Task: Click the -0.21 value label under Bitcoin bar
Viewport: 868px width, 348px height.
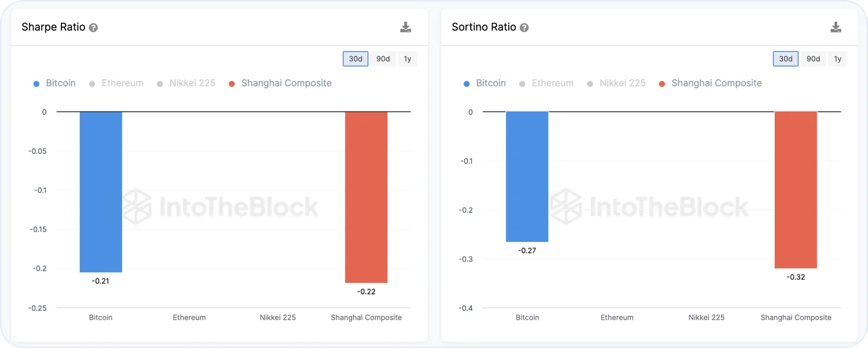Action: (100, 281)
